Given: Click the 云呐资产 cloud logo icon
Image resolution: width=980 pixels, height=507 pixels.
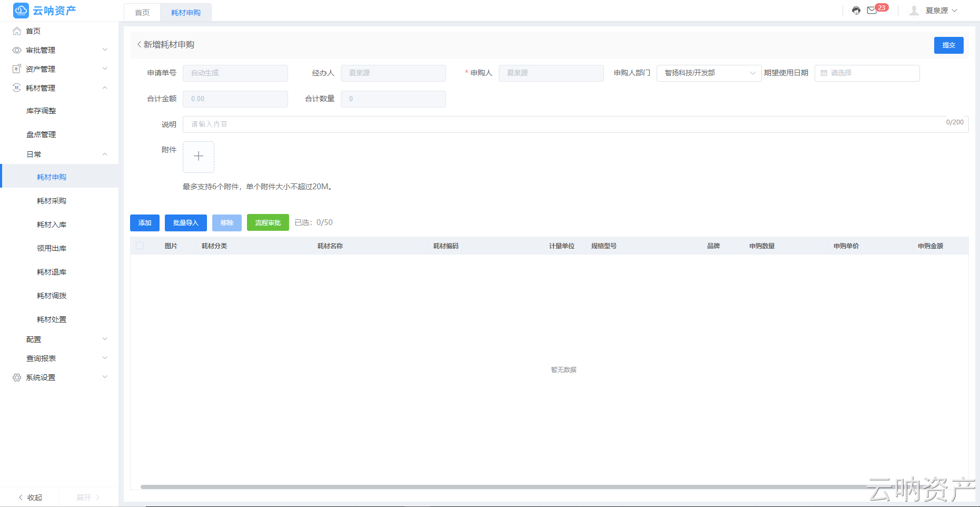Looking at the screenshot, I should pyautogui.click(x=21, y=10).
